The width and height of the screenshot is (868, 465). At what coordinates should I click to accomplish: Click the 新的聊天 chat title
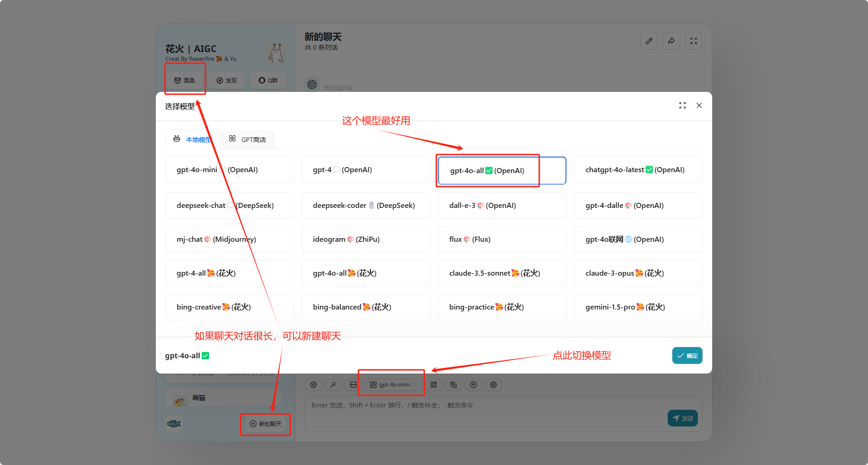pos(323,37)
